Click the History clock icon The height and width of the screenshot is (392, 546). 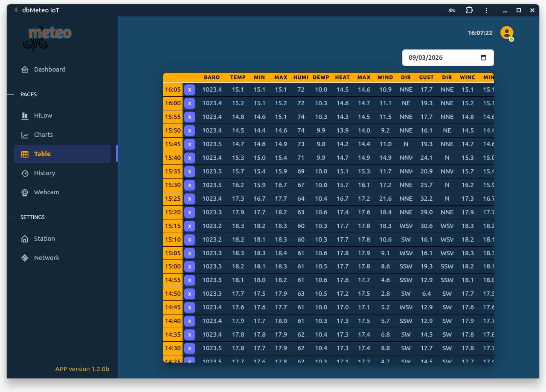(25, 173)
